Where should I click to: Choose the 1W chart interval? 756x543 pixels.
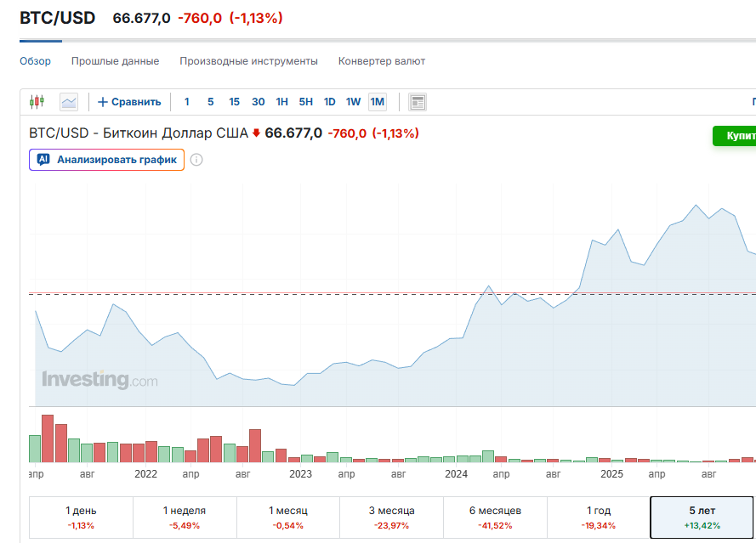[353, 102]
